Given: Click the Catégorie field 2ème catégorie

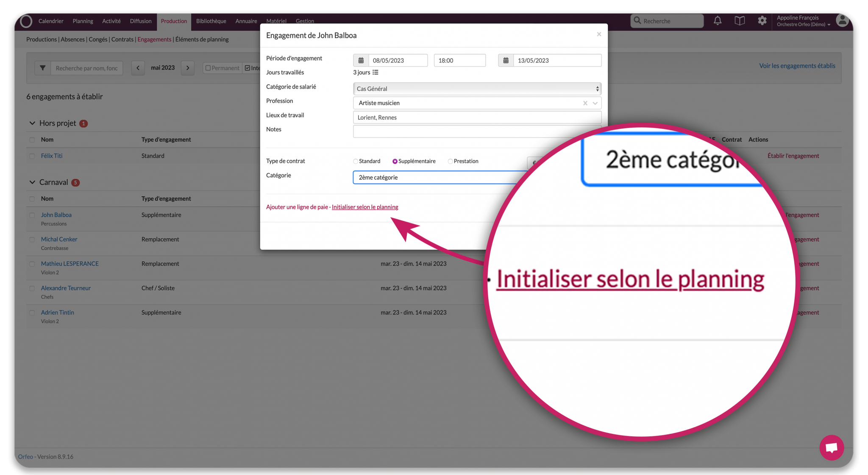Looking at the screenshot, I should pyautogui.click(x=437, y=177).
